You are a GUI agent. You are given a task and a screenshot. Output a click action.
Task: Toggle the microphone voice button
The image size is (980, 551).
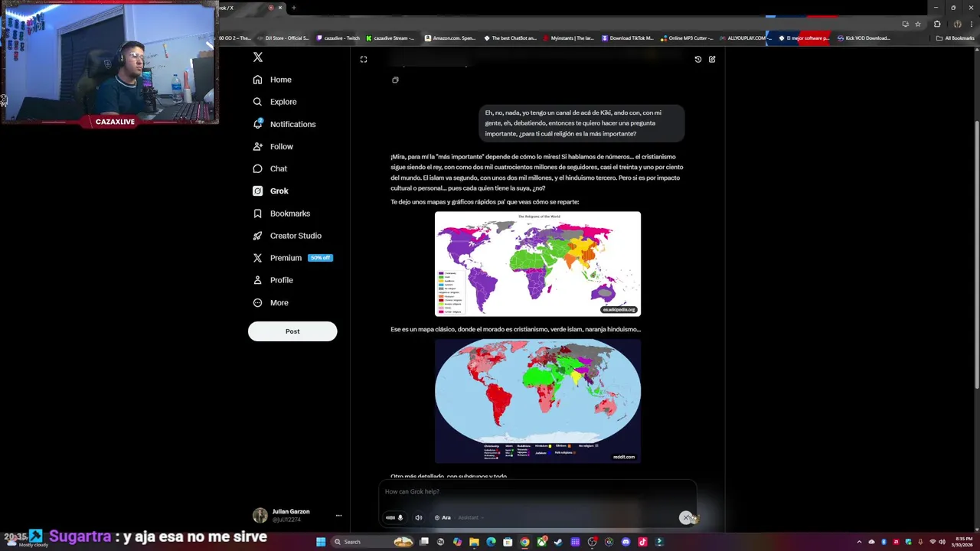(x=395, y=517)
